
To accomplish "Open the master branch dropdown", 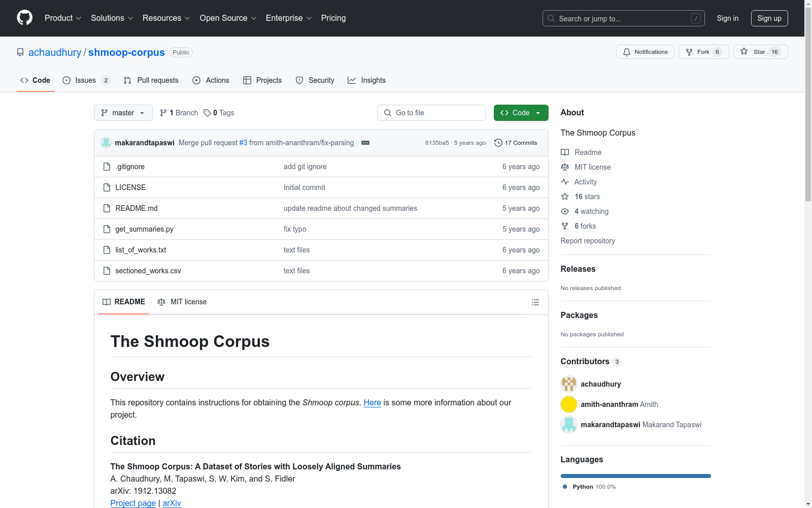I will click(x=123, y=113).
